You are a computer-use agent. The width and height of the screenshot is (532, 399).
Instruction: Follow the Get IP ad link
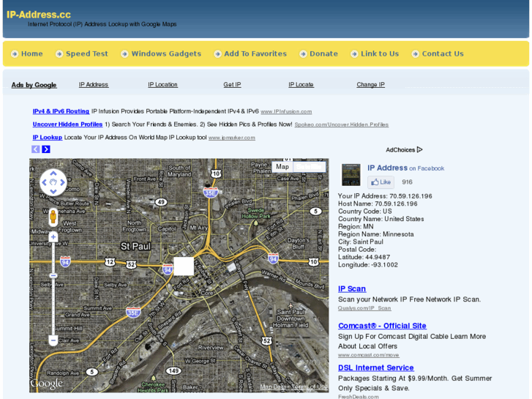point(232,84)
